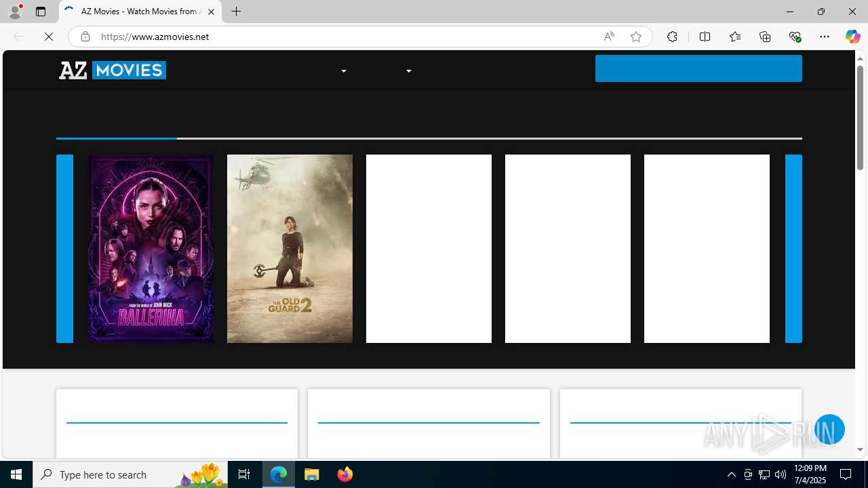868x488 pixels.
Task: Open File Explorer from taskbar
Action: click(x=312, y=474)
